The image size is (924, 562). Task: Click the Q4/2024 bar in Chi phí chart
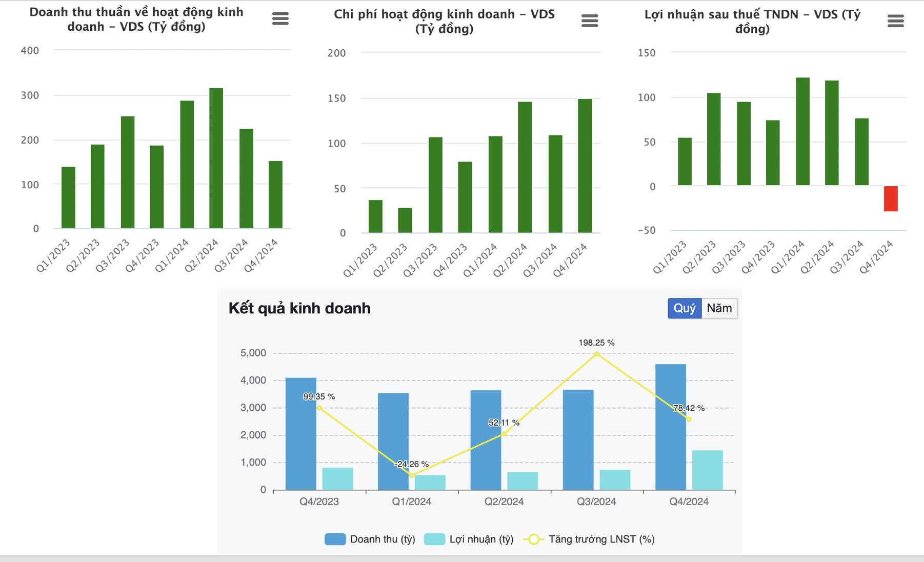tap(585, 166)
